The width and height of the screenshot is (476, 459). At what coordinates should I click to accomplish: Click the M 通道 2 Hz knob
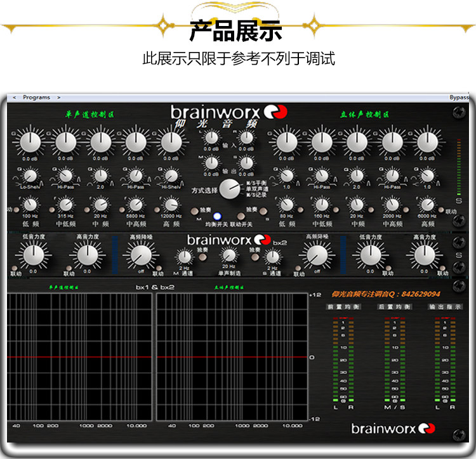[185, 257]
